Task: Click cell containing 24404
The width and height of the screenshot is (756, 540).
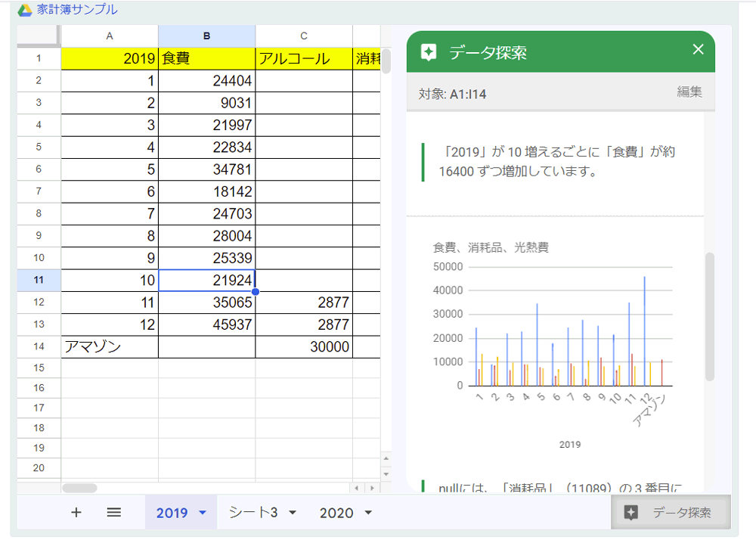Action: point(207,81)
